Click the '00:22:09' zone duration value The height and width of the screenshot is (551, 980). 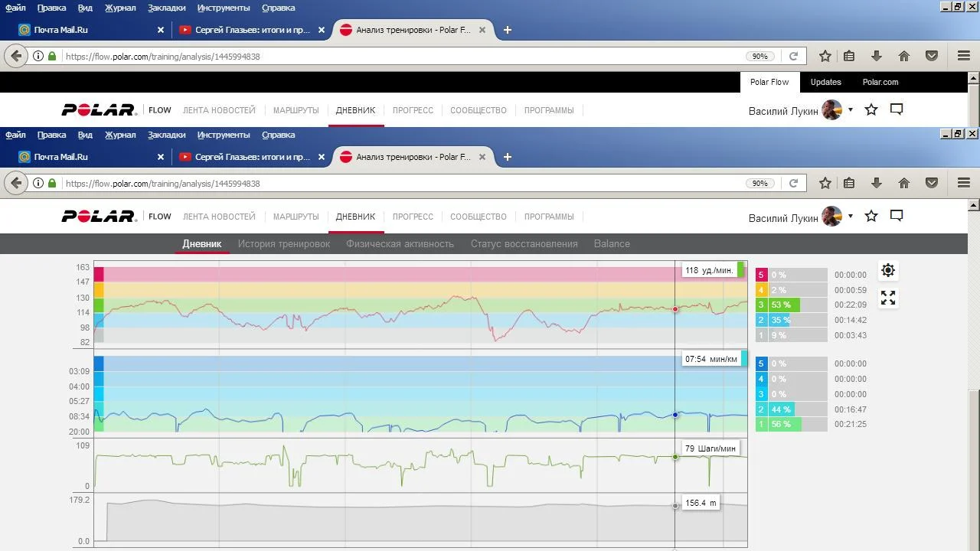851,305
